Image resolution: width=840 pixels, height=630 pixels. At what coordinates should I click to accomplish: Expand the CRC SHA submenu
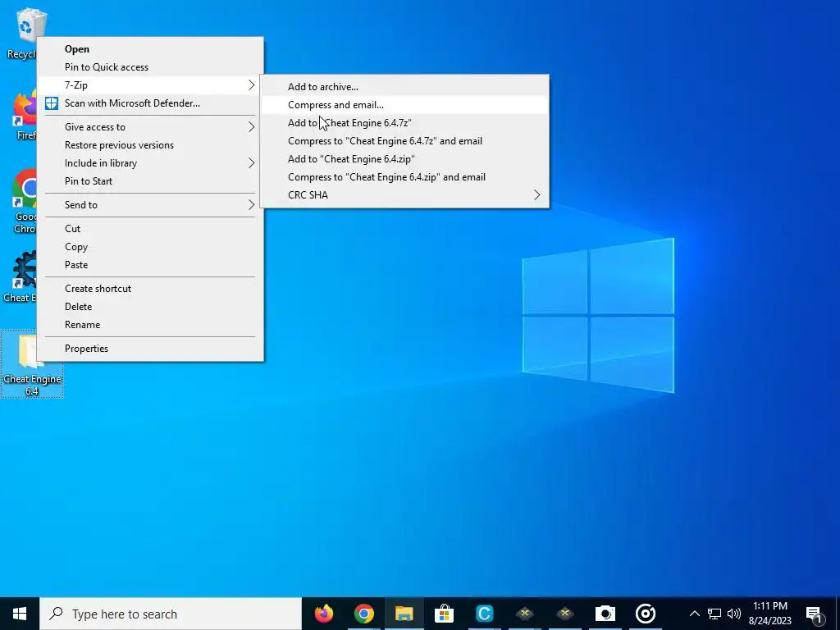pyautogui.click(x=404, y=195)
